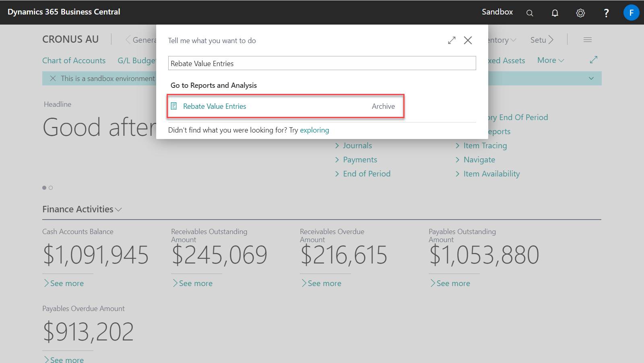Open the notifications bell icon
The image size is (644, 363).
point(555,13)
